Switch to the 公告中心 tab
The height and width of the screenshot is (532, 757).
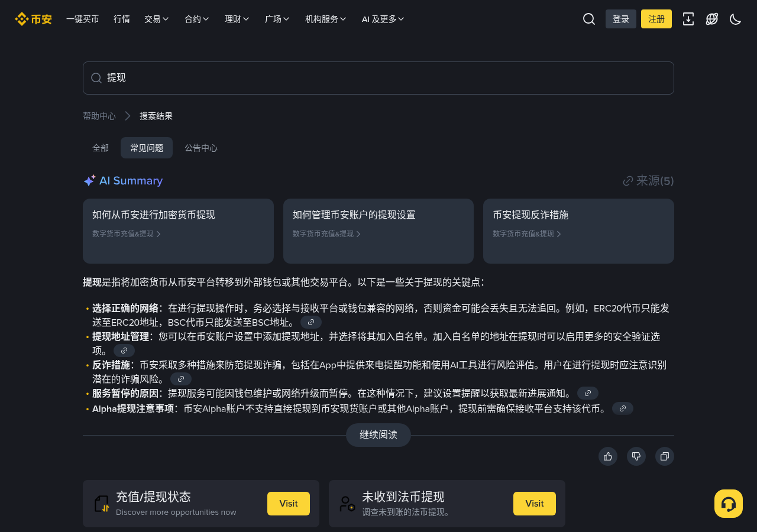tap(201, 148)
